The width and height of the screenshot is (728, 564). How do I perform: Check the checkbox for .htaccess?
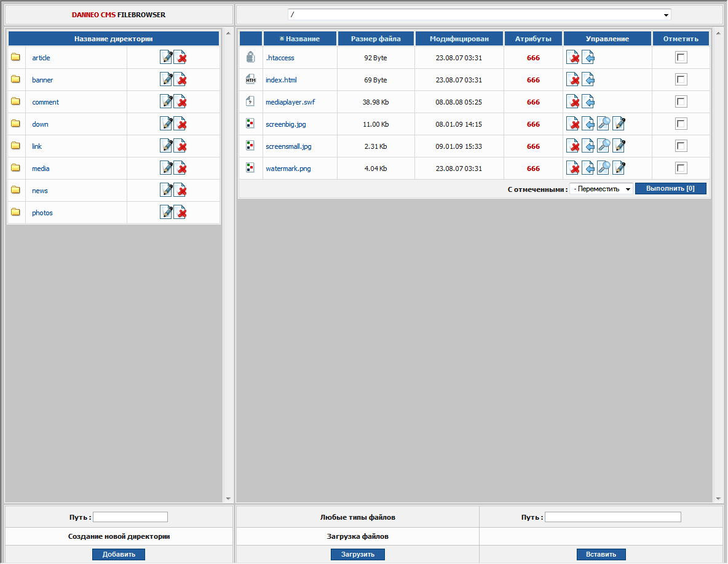click(681, 57)
